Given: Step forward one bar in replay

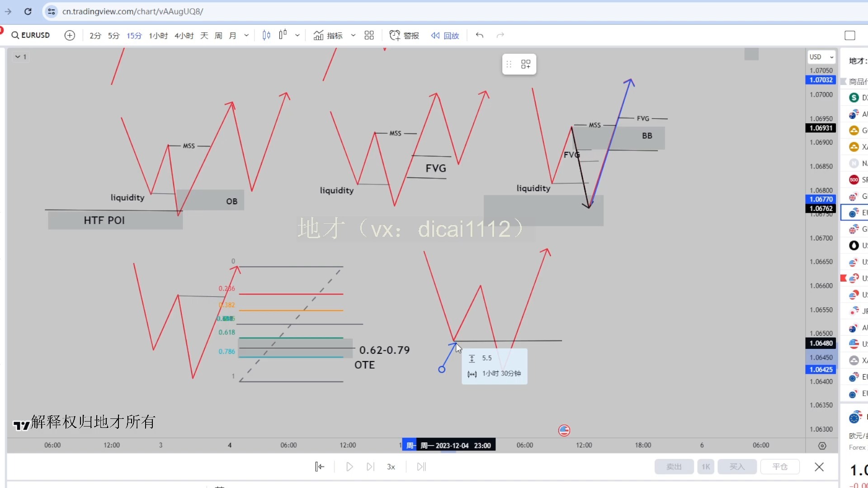Looking at the screenshot, I should pos(370,467).
